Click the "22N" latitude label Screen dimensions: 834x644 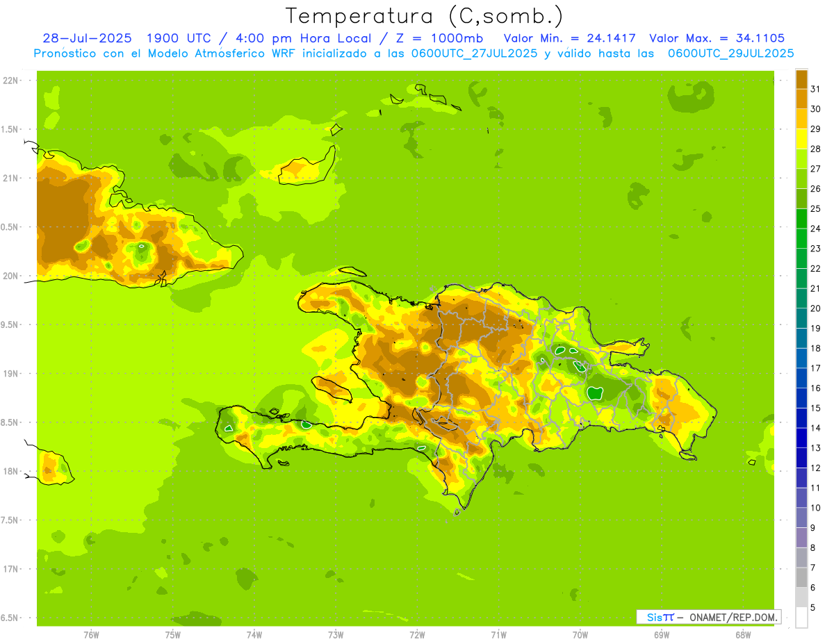pyautogui.click(x=12, y=81)
